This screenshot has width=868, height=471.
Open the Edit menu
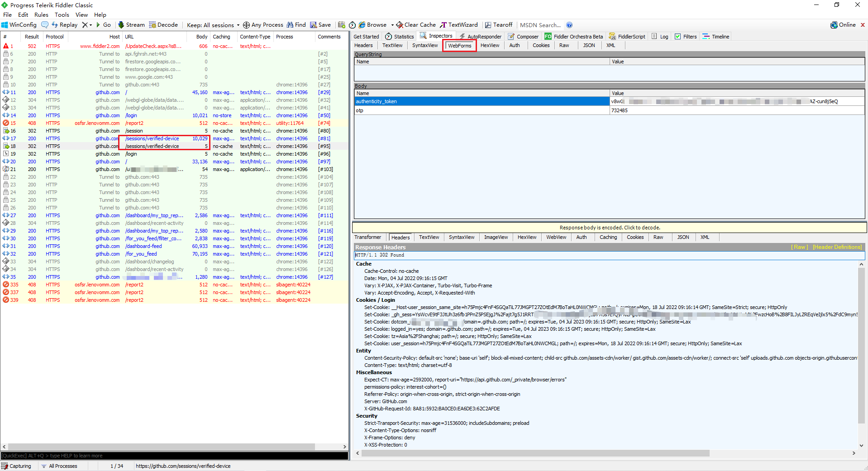[x=23, y=14]
